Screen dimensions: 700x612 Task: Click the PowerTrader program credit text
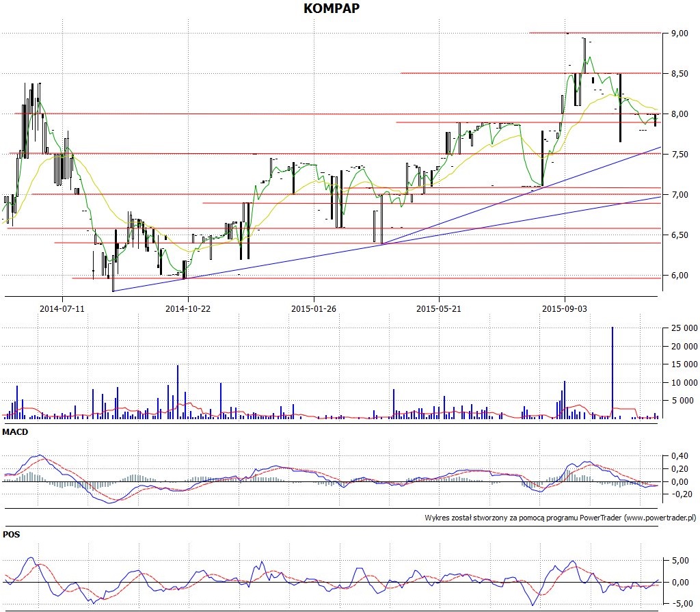[x=561, y=518]
